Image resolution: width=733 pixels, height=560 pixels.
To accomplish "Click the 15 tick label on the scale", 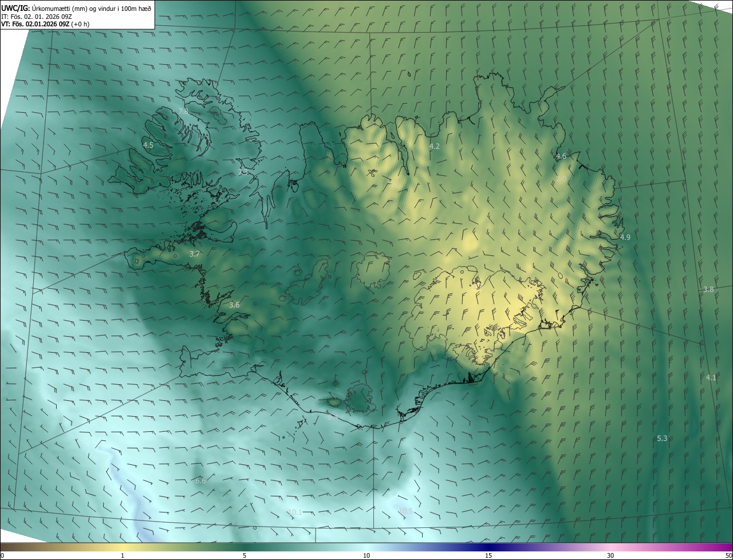I will point(488,555).
